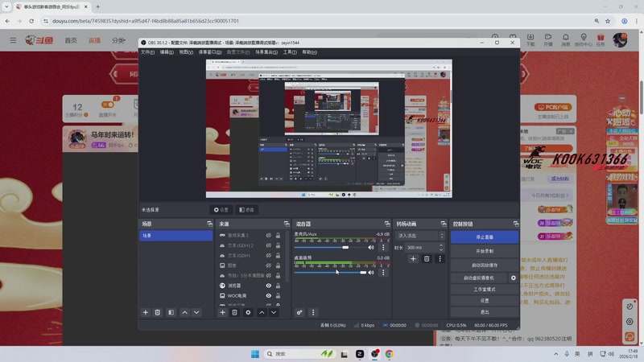Click the OBS preview canvas

point(329,129)
